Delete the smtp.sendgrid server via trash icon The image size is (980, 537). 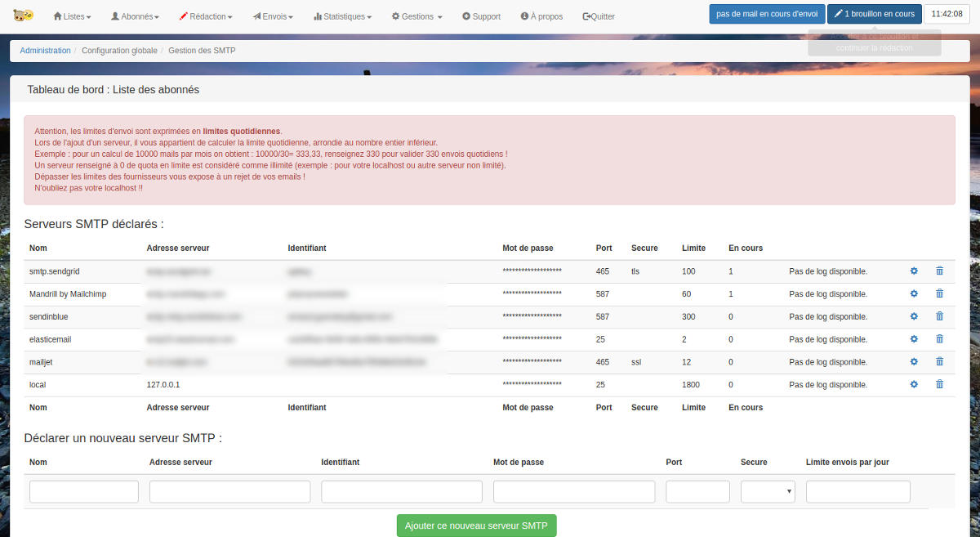(939, 271)
